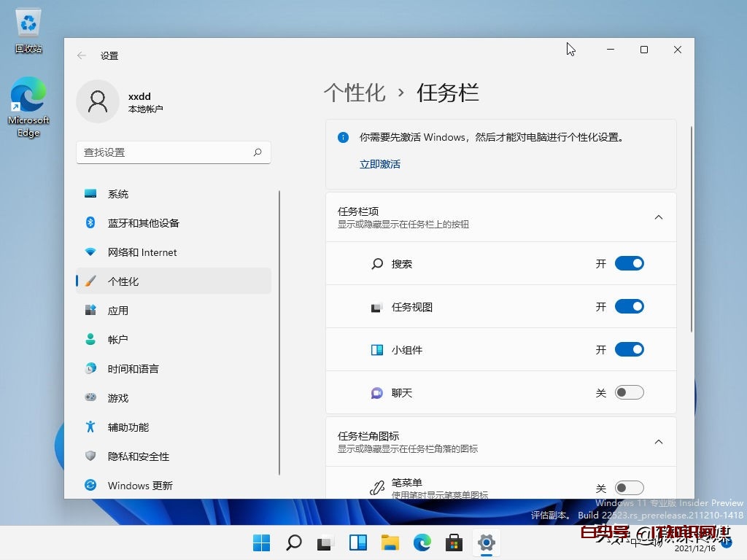Go to Windows 更新 in the sidebar
The image size is (747, 560).
[140, 486]
